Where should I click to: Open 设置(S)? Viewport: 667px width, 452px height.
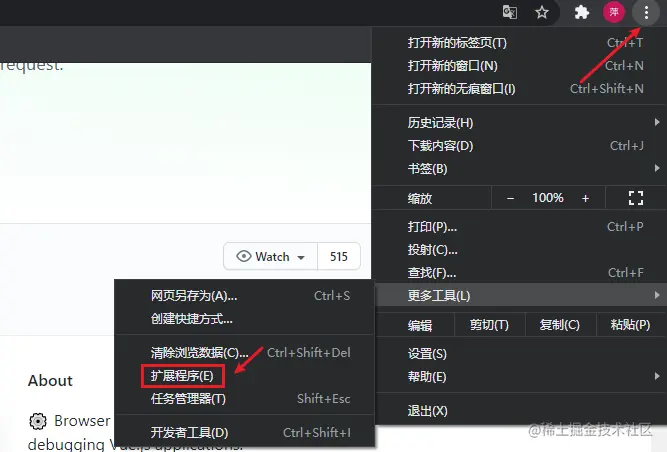pyautogui.click(x=520, y=353)
